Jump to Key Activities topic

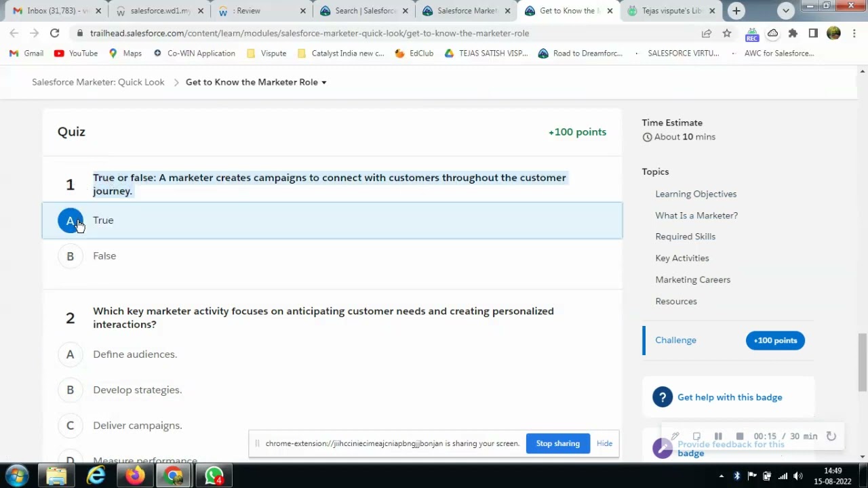pyautogui.click(x=682, y=258)
